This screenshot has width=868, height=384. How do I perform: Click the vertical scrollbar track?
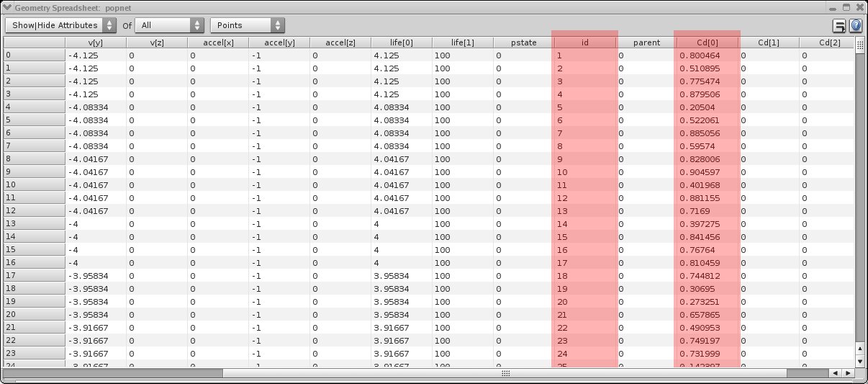pyautogui.click(x=860, y=198)
